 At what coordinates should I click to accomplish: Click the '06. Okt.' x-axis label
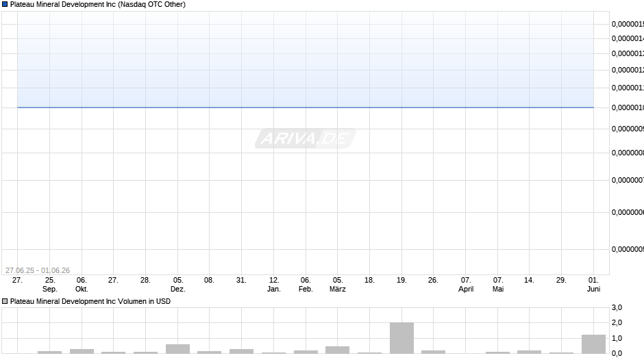pyautogui.click(x=82, y=285)
